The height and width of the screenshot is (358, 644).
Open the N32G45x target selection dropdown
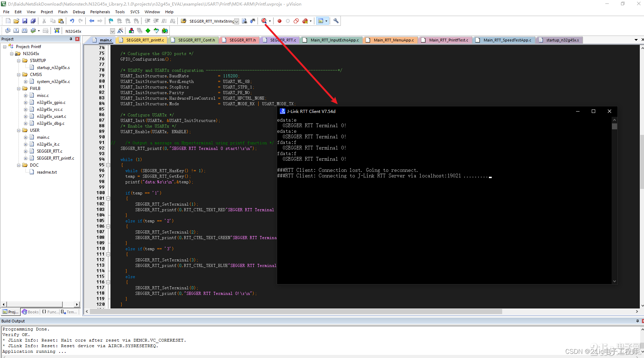112,31
